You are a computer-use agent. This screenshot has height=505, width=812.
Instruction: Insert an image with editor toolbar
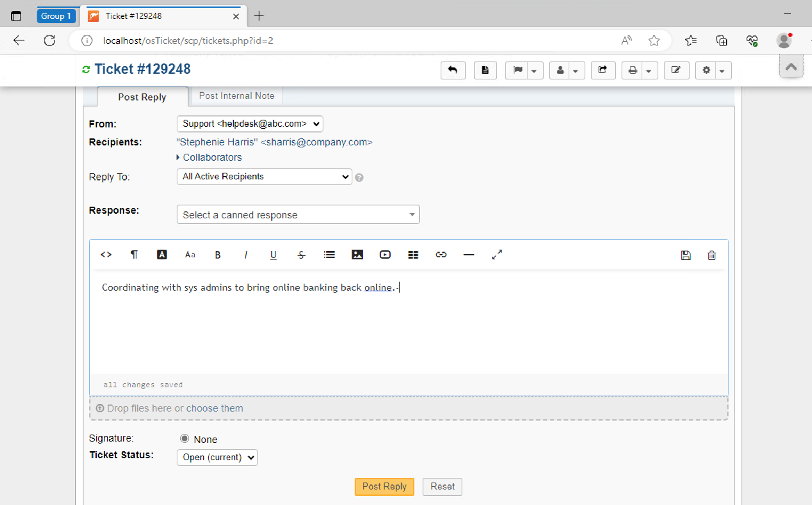[x=357, y=255]
